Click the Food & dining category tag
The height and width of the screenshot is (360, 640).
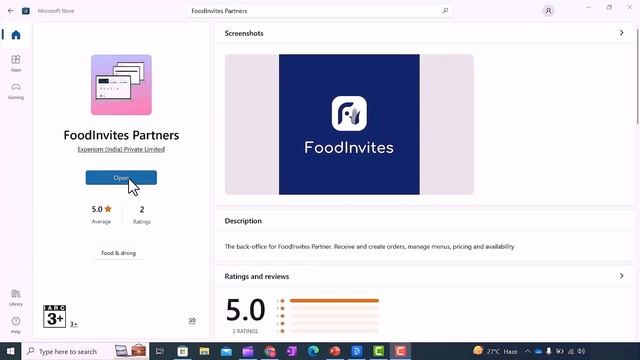[x=118, y=253]
